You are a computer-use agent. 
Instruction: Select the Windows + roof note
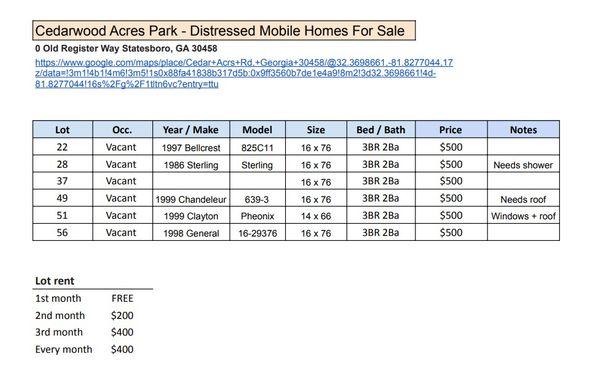(523, 215)
